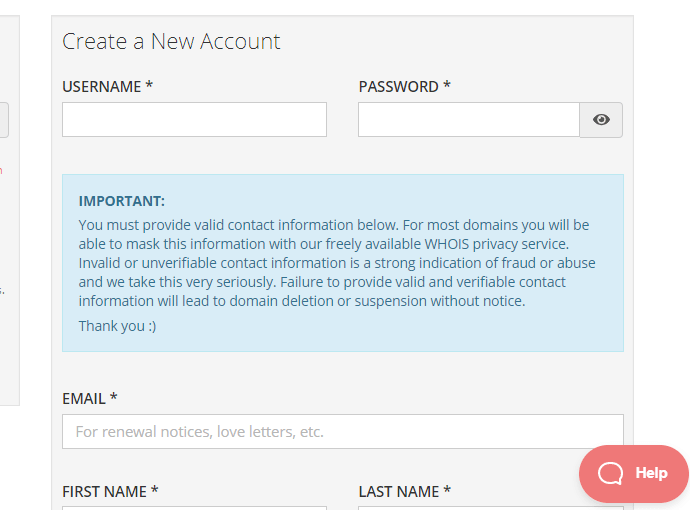
Task: Select the Email field for renewal notices
Action: tap(342, 432)
